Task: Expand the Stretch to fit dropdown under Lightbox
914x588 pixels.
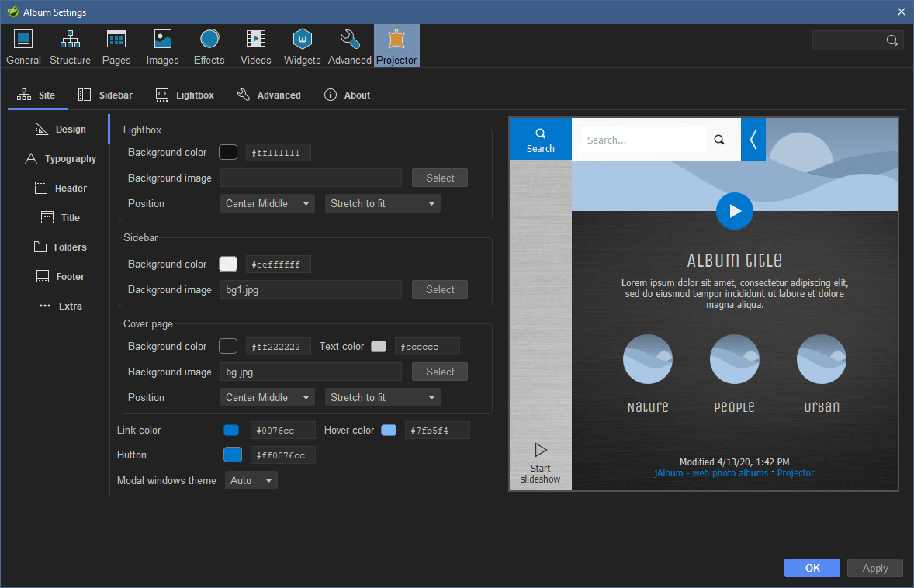Action: pos(382,202)
